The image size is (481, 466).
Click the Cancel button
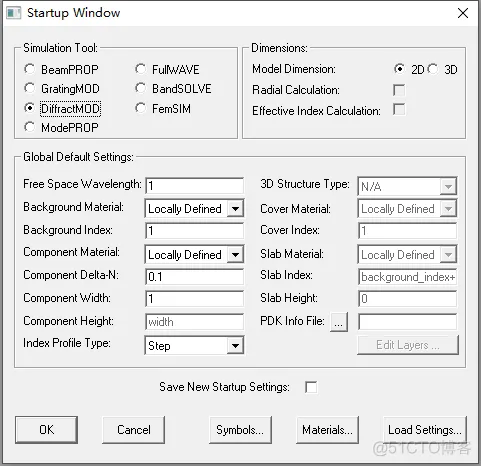(133, 430)
